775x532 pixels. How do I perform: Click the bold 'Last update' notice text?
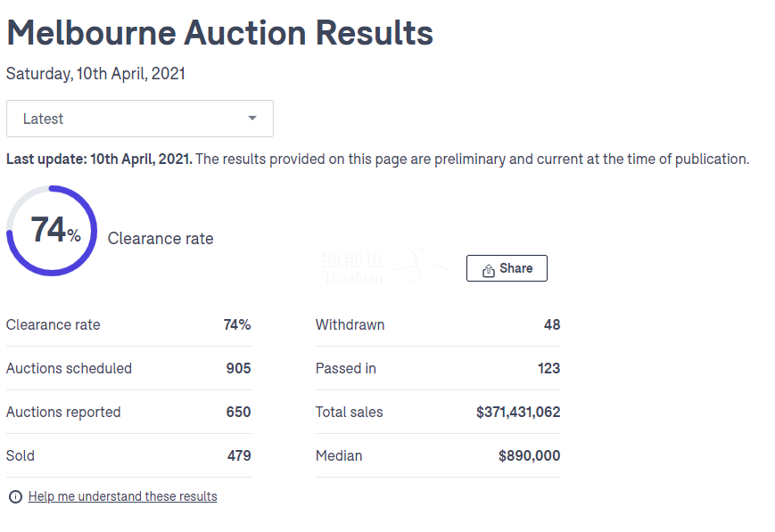click(98, 160)
